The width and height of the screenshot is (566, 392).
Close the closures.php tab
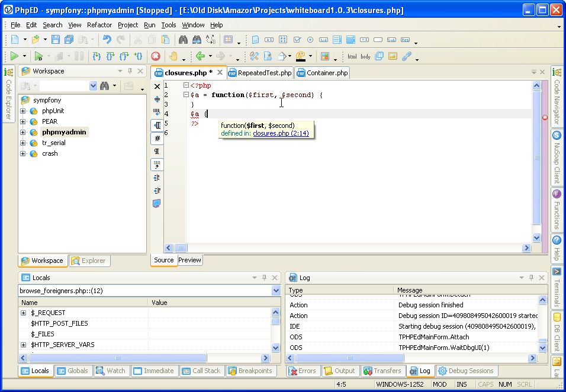click(x=220, y=73)
